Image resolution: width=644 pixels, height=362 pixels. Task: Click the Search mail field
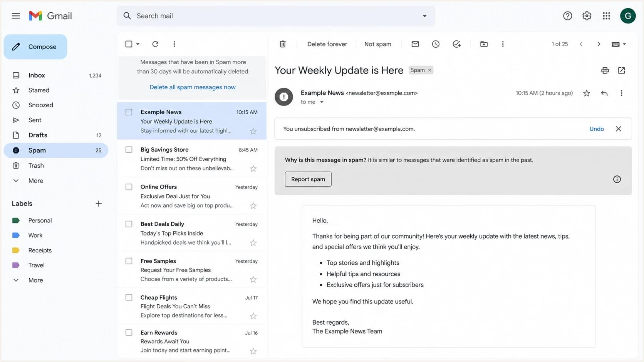tap(276, 16)
